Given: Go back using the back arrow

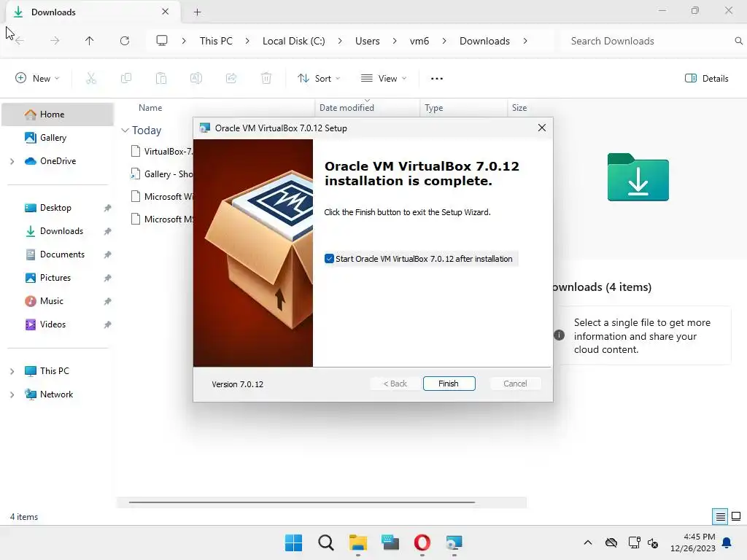Looking at the screenshot, I should [x=20, y=41].
